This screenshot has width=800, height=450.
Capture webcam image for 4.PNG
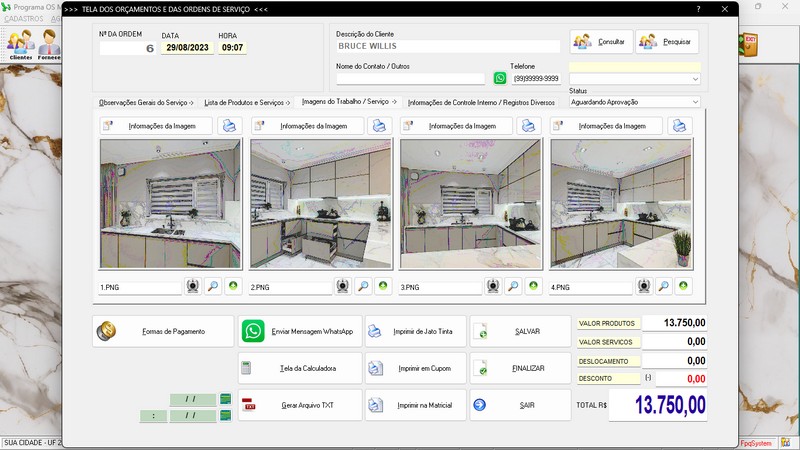(644, 286)
